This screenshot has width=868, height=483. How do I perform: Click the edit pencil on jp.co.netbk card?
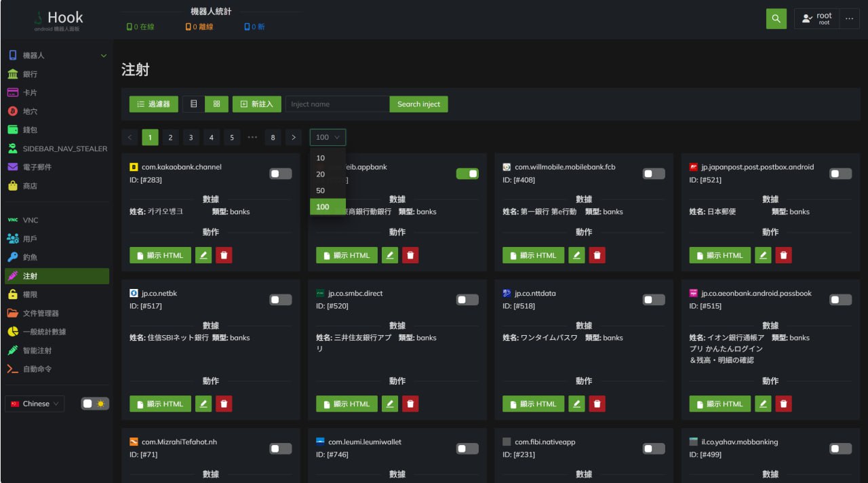[x=203, y=404]
